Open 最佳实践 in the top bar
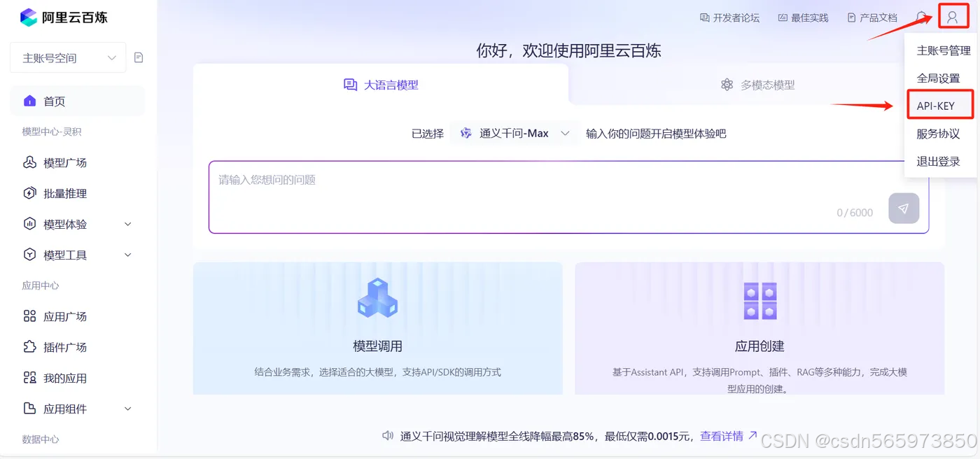Screen dimensions: 980x459 pyautogui.click(x=804, y=17)
